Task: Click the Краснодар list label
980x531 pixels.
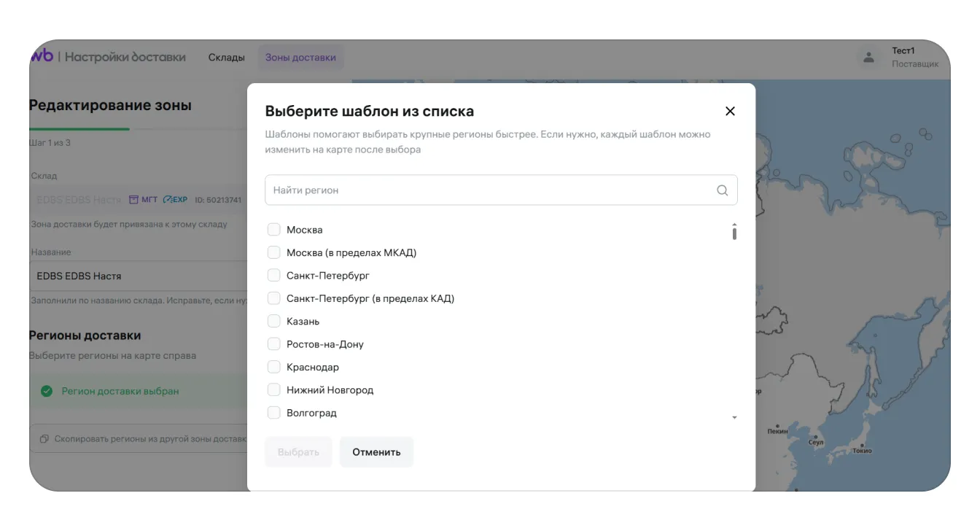Action: click(x=313, y=368)
